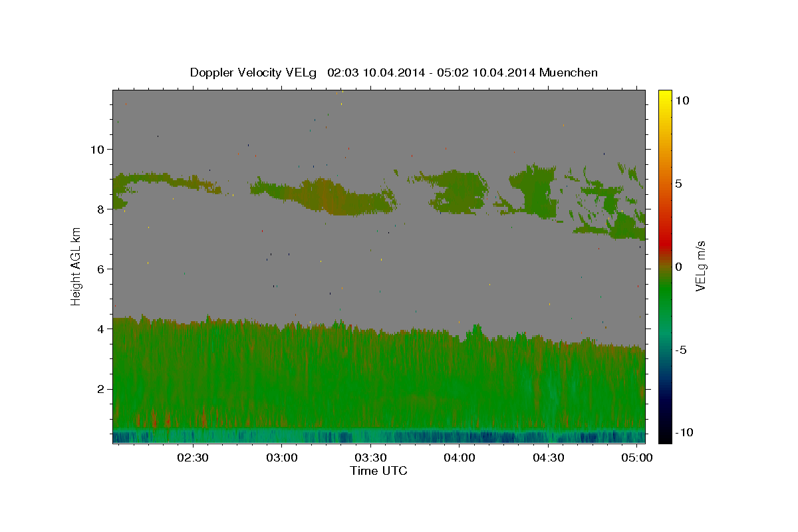The width and height of the screenshot is (798, 532).
Task: Click the 04:00 time tick label
Action: pos(459,458)
